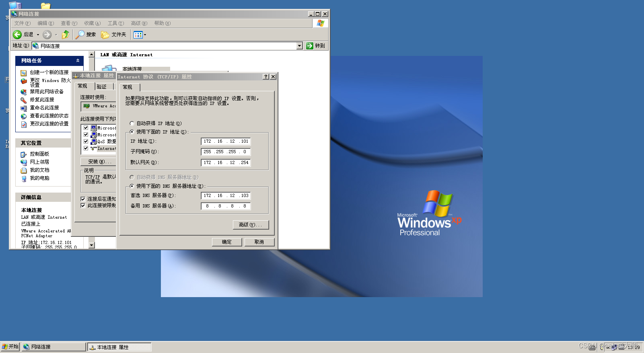Toggle the 此连接被限制 checkbox
This screenshot has width=644, height=353.
point(83,205)
